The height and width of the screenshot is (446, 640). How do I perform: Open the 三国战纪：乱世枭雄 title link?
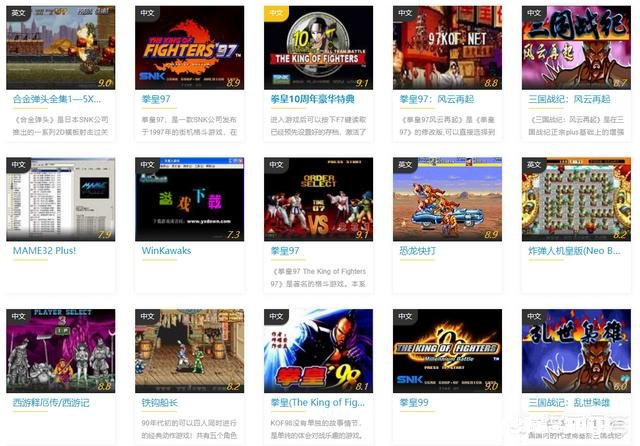(x=569, y=402)
